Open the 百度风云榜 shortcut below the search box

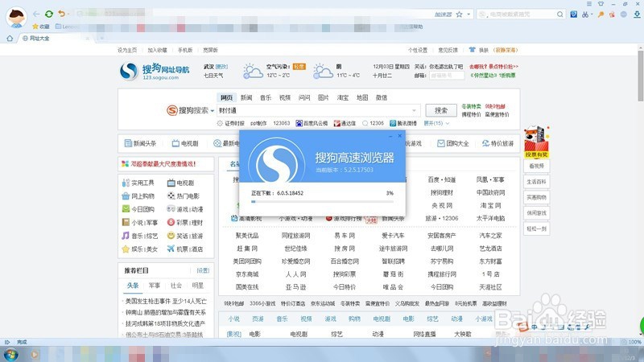click(312, 123)
